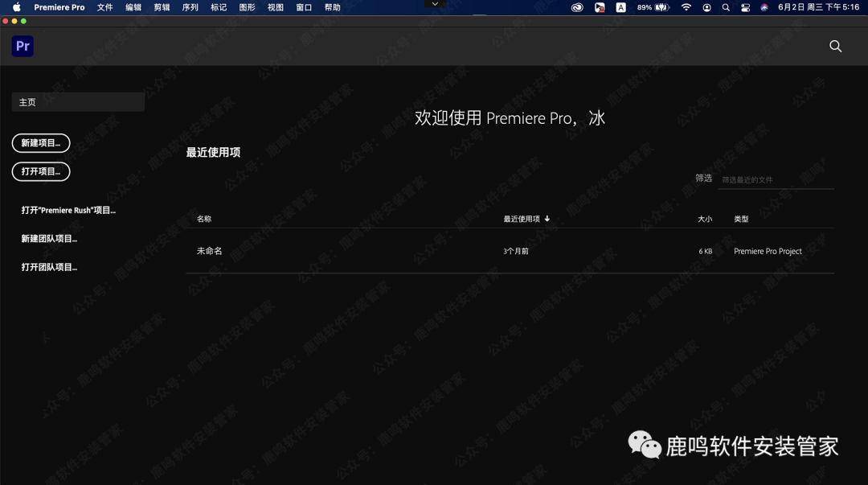Click the 筛选最近的文件 filter field
The height and width of the screenshot is (485, 868).
[x=774, y=179]
